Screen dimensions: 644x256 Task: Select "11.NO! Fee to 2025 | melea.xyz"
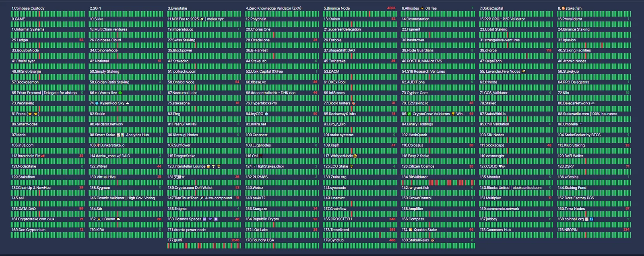(x=196, y=19)
